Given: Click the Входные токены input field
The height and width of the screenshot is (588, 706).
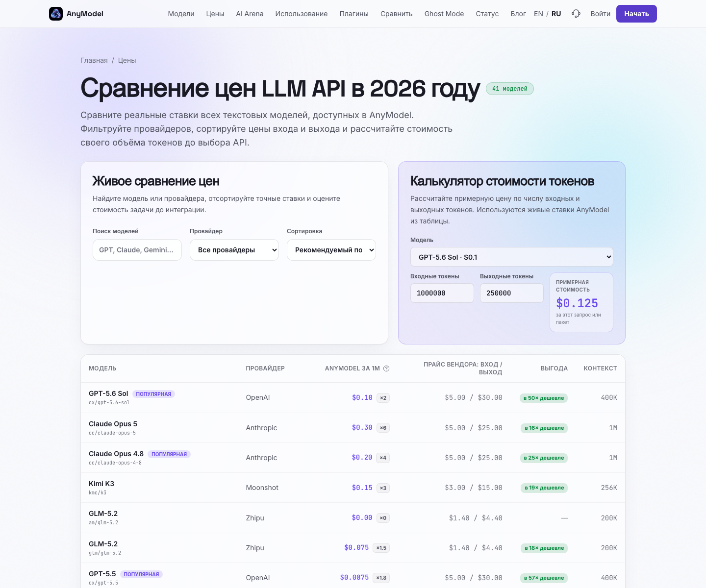Looking at the screenshot, I should (442, 293).
